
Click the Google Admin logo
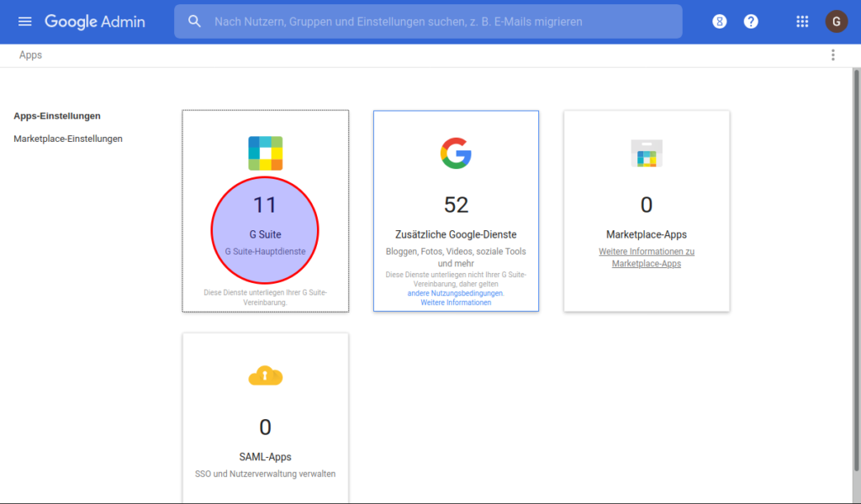click(x=95, y=21)
